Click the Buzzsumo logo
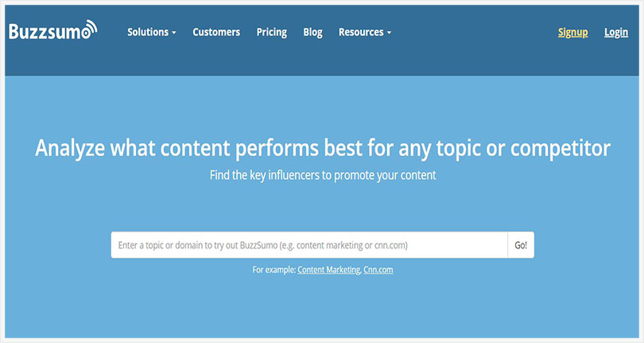 (53, 30)
